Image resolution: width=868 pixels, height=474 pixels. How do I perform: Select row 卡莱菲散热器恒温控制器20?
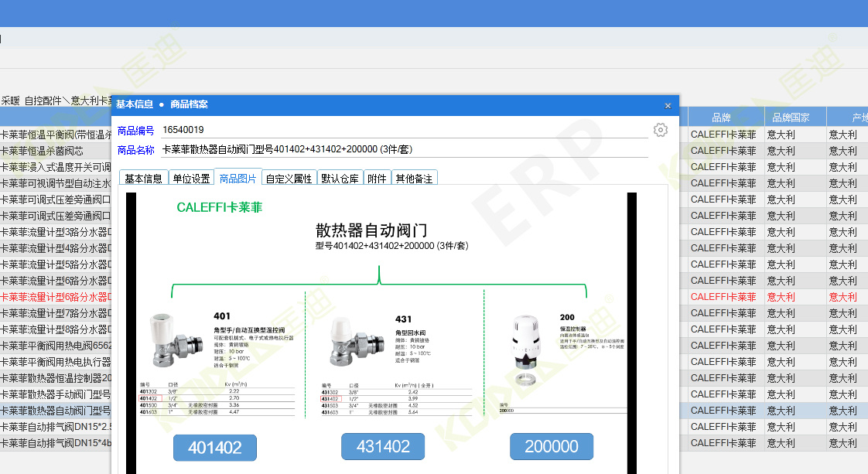click(x=56, y=378)
